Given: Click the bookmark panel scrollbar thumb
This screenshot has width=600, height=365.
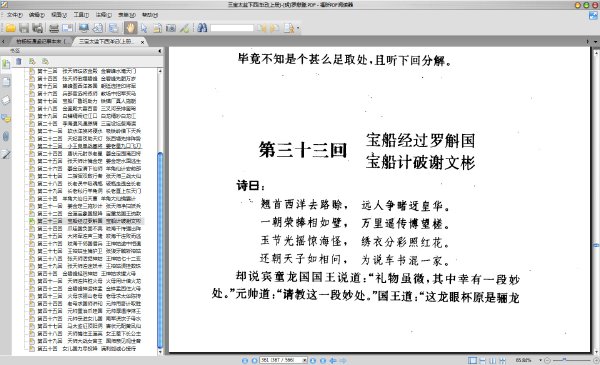Looking at the screenshot, I should point(160,249).
